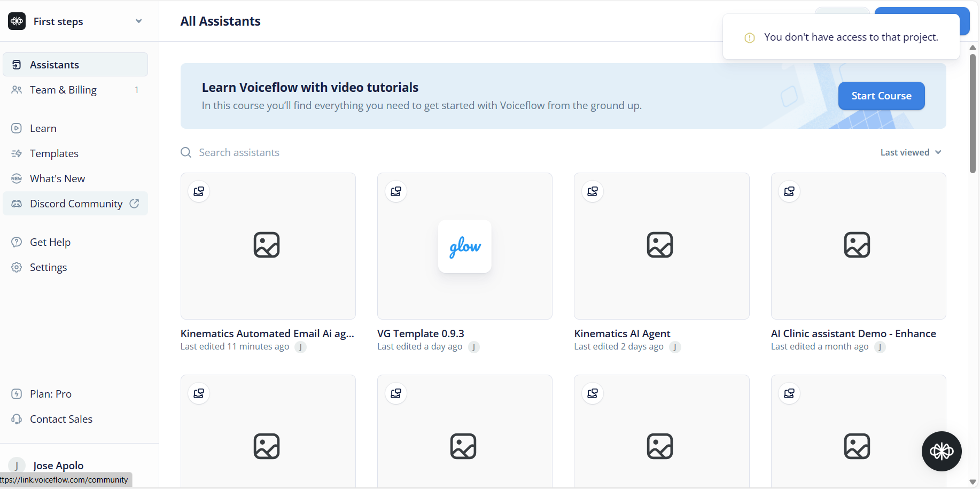Image resolution: width=980 pixels, height=489 pixels.
Task: Click the Kinematics Automated Email Ai ag... title
Action: tap(267, 333)
